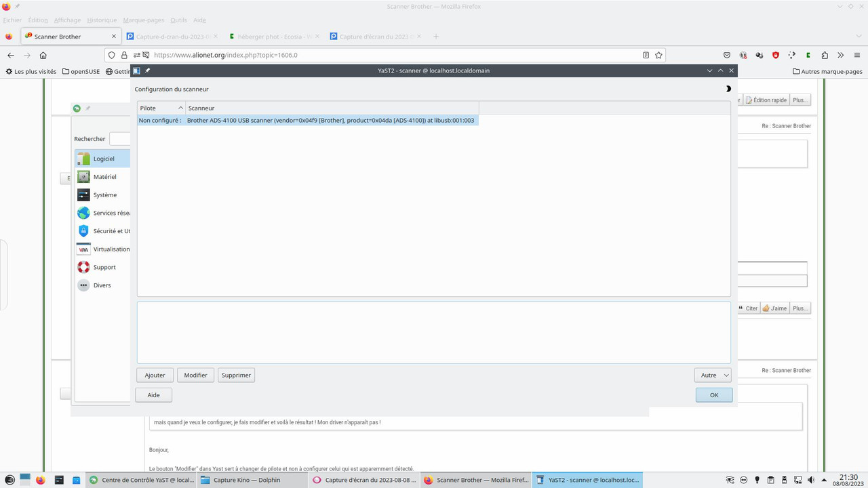Open the Historique menu

pos(102,20)
